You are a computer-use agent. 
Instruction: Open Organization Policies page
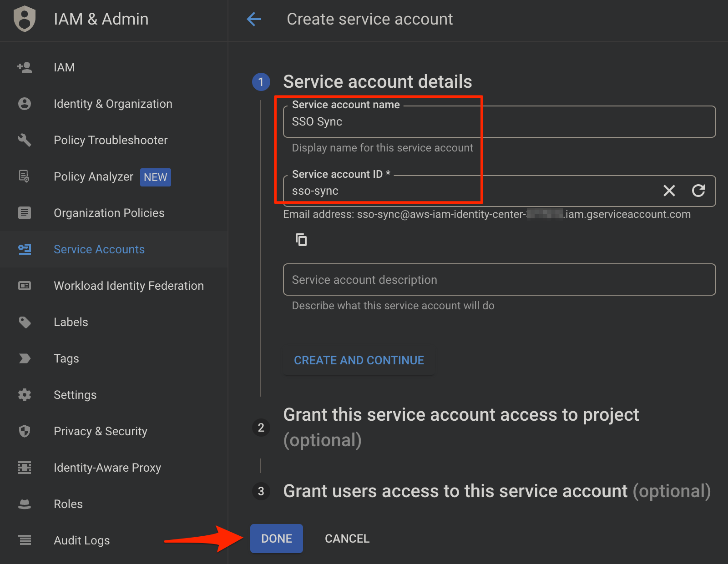coord(114,213)
